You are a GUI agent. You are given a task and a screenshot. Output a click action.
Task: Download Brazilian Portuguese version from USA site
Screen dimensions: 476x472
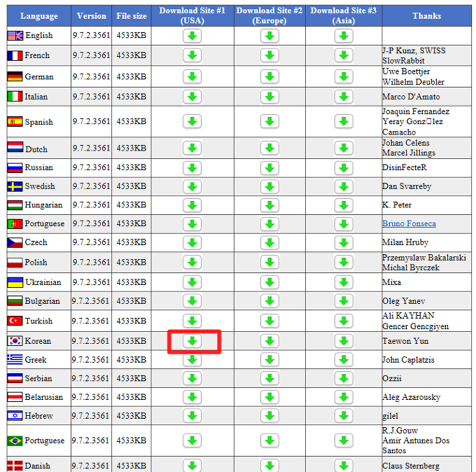192,440
